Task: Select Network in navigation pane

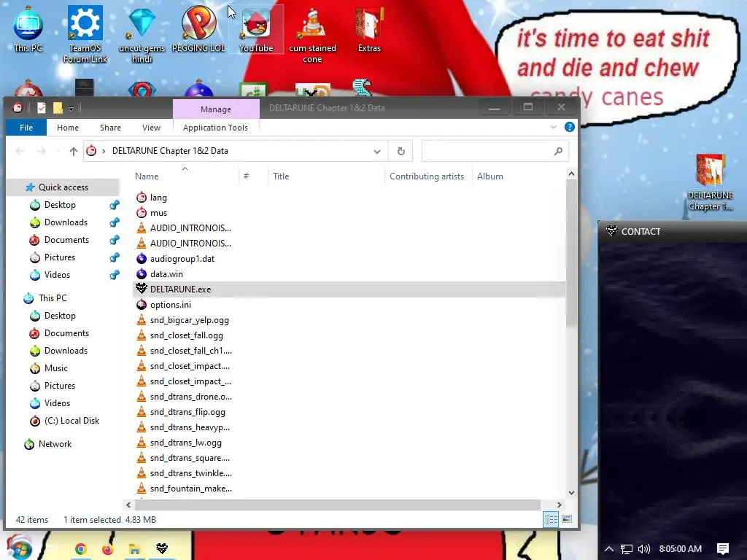Action: (x=55, y=444)
